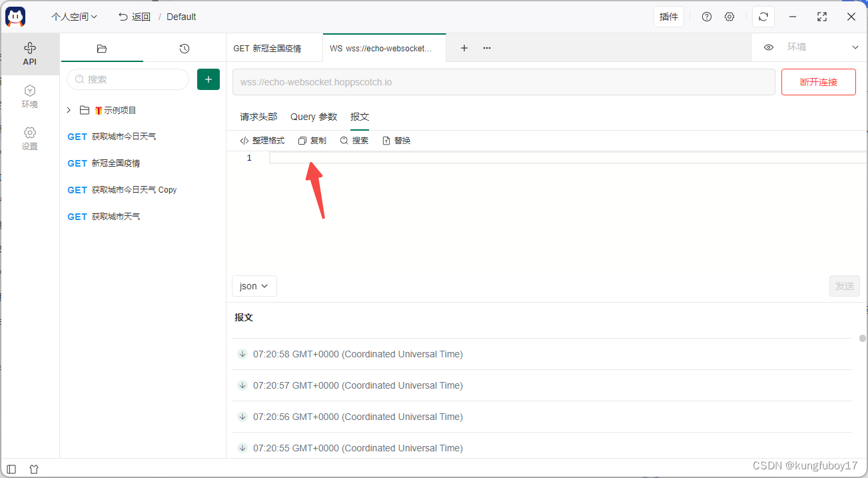Switch to GET 新冠全国疫情 tab
868x478 pixels.
[x=274, y=48]
